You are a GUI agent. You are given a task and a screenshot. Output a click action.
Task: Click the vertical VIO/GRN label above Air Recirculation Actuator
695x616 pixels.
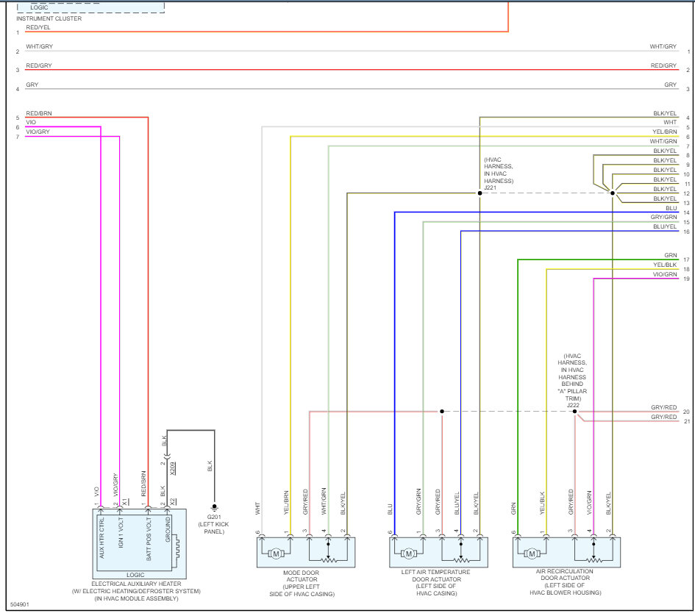click(590, 503)
